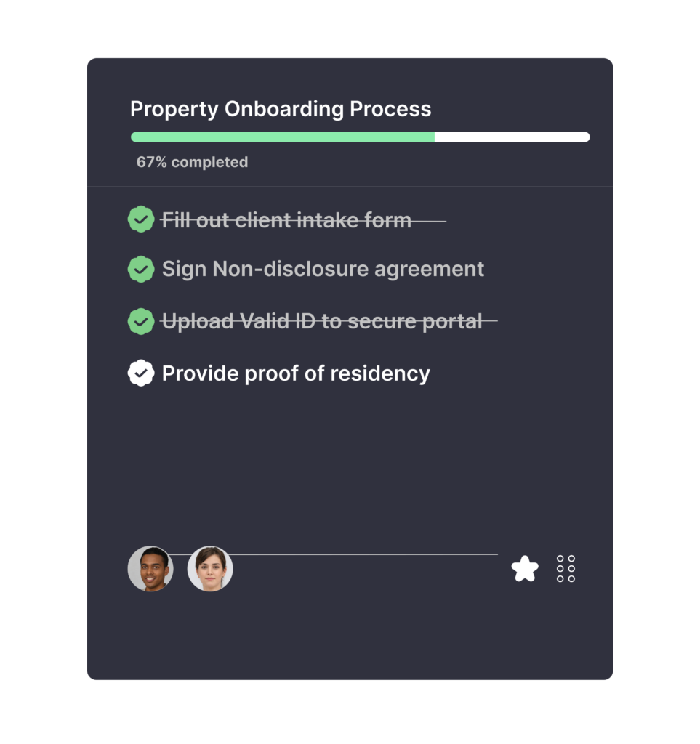Click the white checkmark badge for proof of residency
Viewport: 700px width, 744px height.
[140, 372]
